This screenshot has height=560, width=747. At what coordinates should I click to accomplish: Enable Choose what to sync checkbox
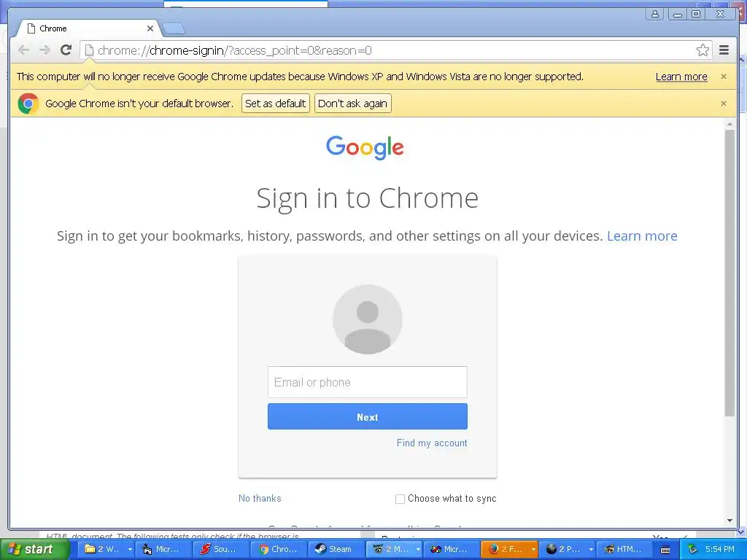pyautogui.click(x=400, y=499)
